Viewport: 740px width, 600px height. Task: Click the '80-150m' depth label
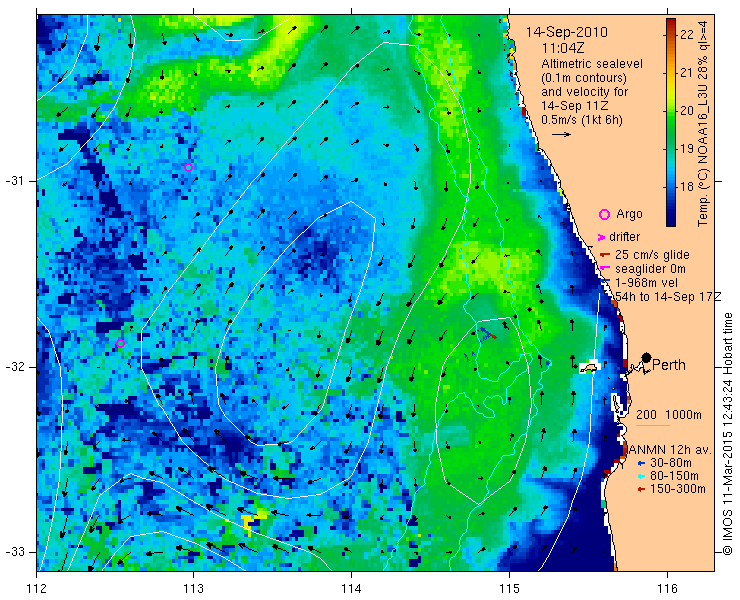674,476
